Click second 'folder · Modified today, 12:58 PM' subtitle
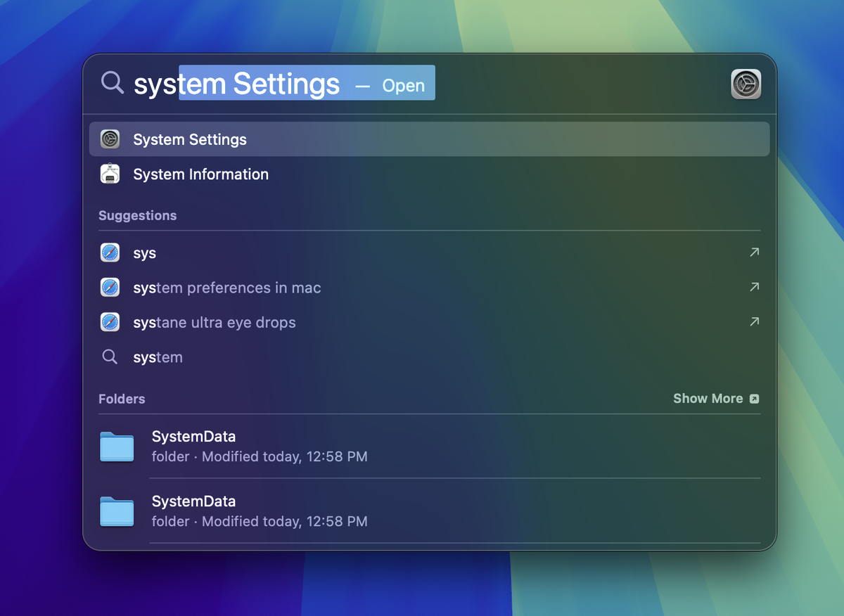The height and width of the screenshot is (616, 844). click(x=260, y=521)
